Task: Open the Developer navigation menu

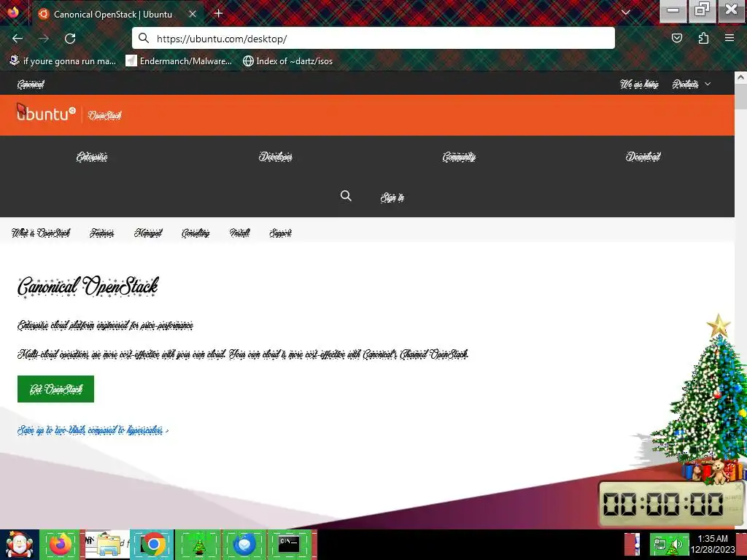Action: (x=275, y=157)
